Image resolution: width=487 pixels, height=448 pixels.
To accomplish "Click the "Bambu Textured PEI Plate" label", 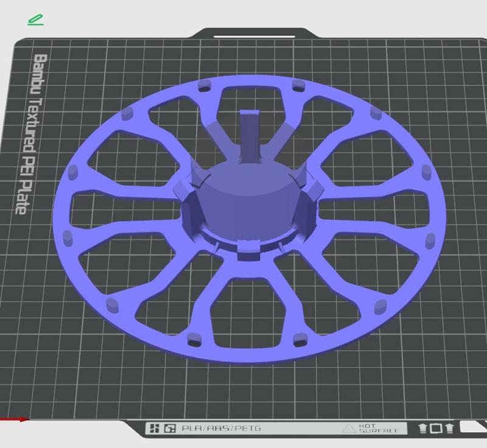I will pyautogui.click(x=32, y=134).
